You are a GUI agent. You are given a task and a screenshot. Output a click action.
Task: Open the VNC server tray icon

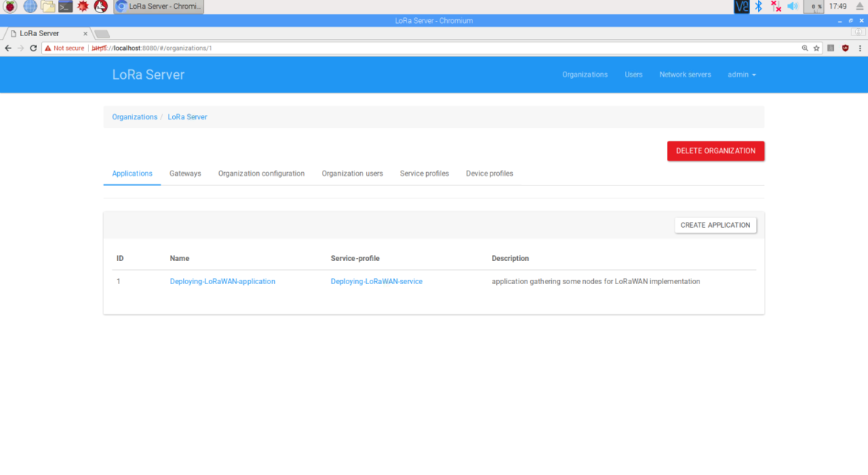(x=741, y=7)
